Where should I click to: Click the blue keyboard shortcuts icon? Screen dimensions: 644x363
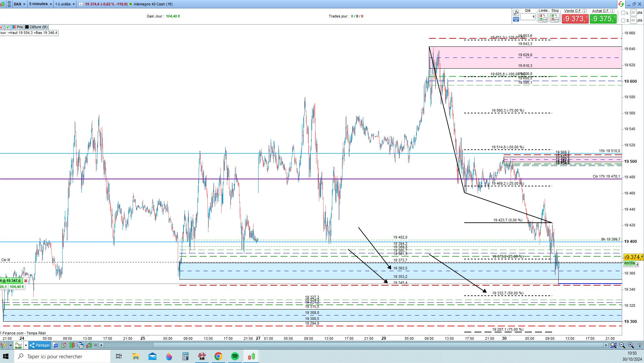pos(516,20)
